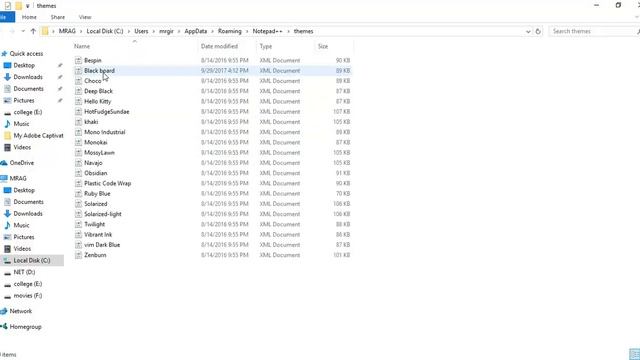Select the Solarized file icon
Image resolution: width=640 pixels, height=360 pixels.
click(x=78, y=204)
